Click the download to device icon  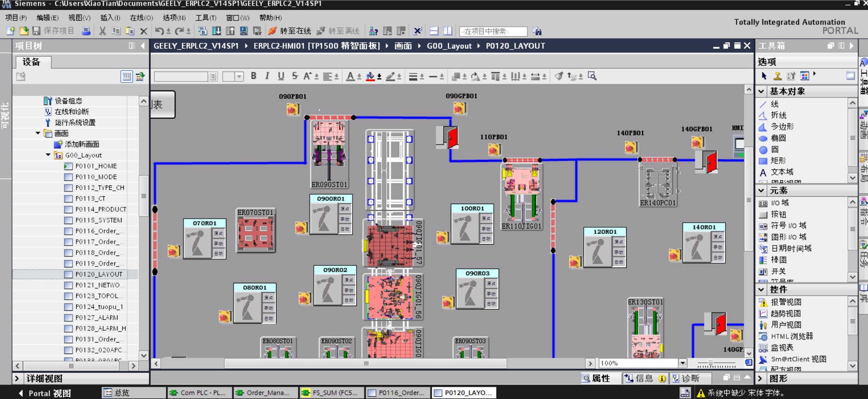[x=217, y=31]
